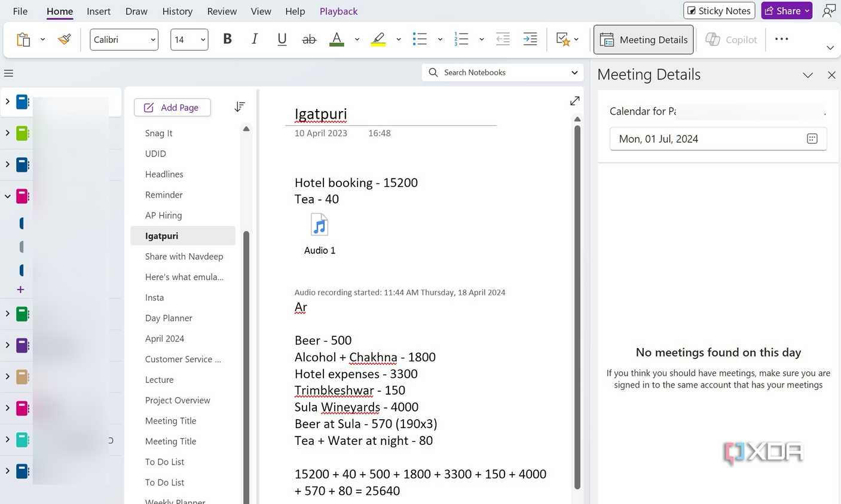The image size is (841, 504).
Task: Open the Help tab
Action: point(295,11)
